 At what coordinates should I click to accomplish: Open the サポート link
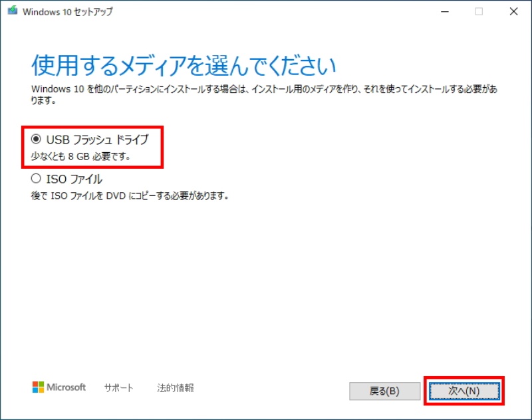118,388
